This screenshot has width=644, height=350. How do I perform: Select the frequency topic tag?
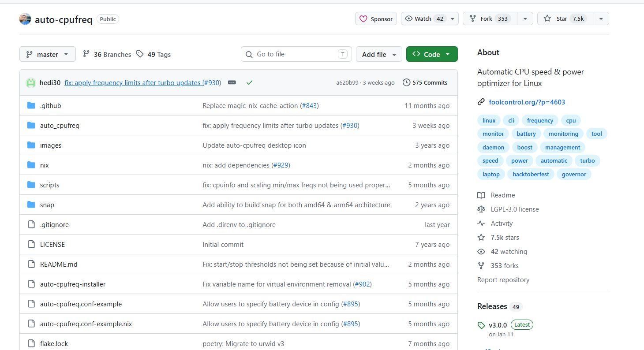pyautogui.click(x=540, y=120)
